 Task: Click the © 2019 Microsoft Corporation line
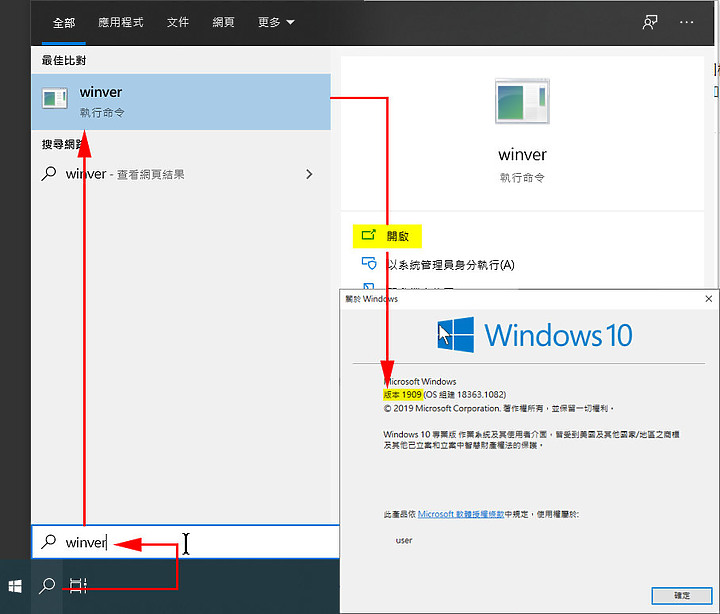499,408
